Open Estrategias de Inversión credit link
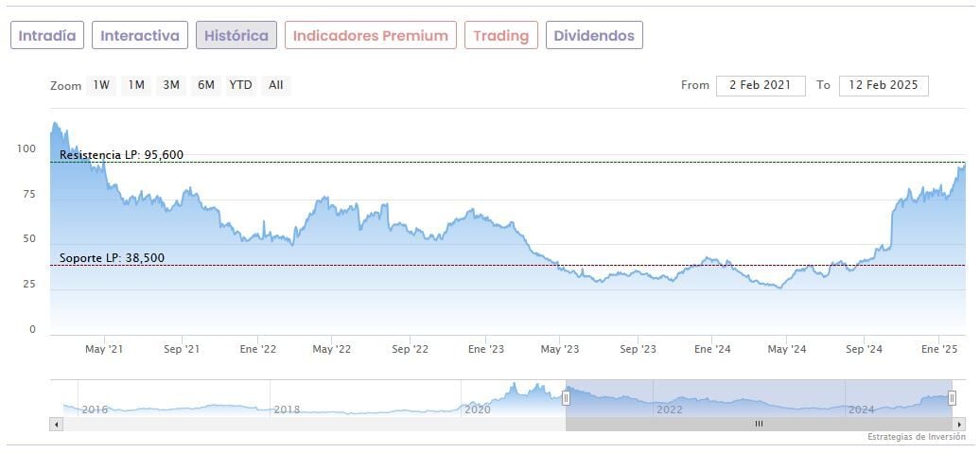This screenshot has width=980, height=453. coord(915,437)
